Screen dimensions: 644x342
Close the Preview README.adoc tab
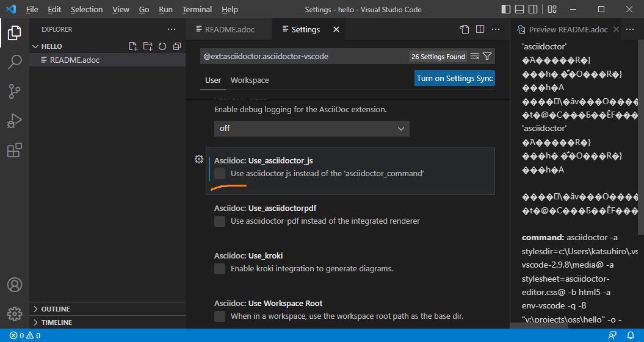(x=616, y=29)
